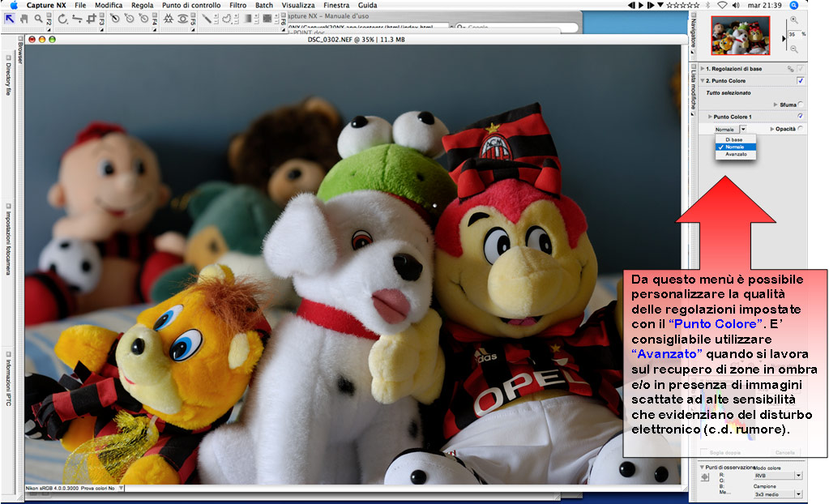The width and height of the screenshot is (829, 504).
Task: Open the Capture NX application menu
Action: point(46,6)
